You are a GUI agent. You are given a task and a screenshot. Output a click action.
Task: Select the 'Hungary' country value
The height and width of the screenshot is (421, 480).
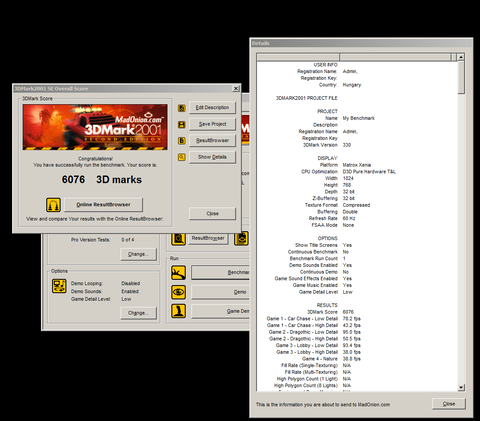(x=352, y=85)
